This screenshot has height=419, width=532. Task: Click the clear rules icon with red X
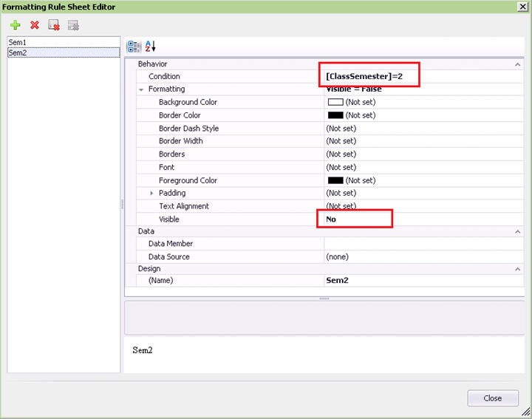point(53,24)
